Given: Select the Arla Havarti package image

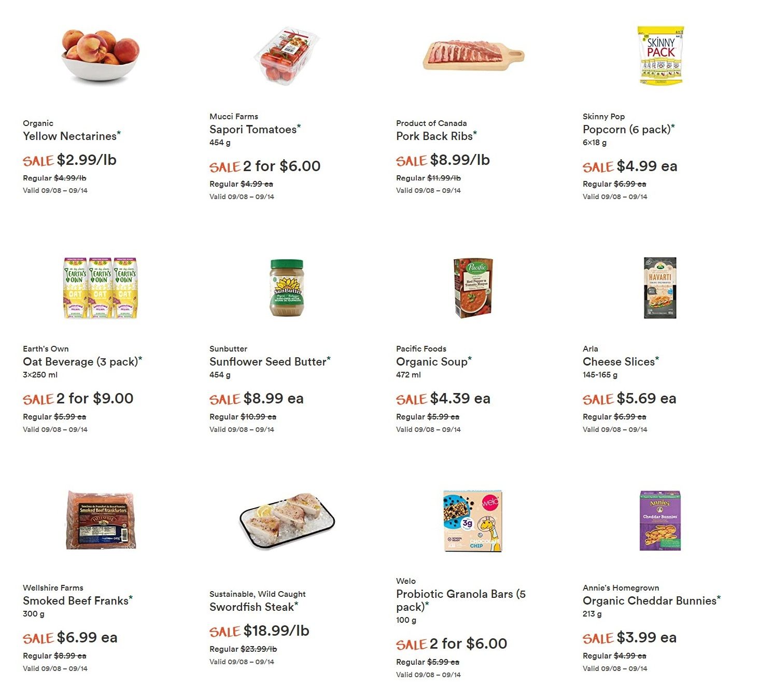Looking at the screenshot, I should (x=660, y=288).
